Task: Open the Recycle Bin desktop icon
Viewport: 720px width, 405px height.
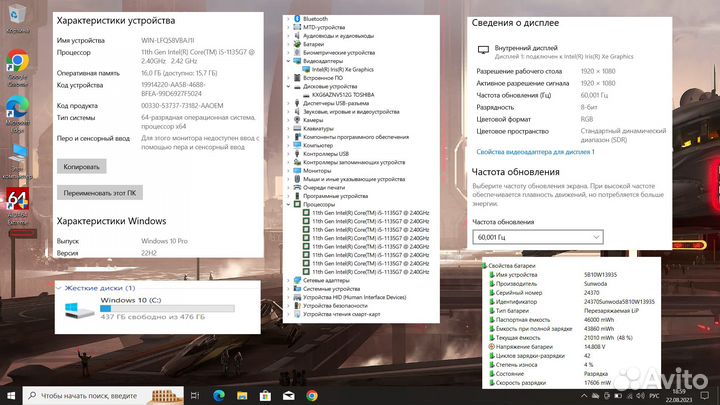Action: tap(16, 18)
